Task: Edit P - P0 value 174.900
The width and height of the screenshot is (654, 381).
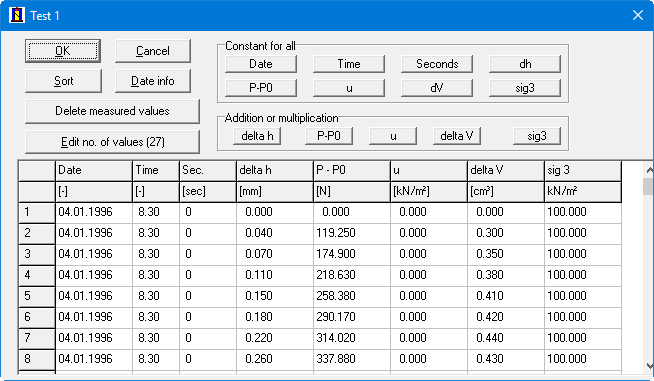Action: [x=352, y=254]
